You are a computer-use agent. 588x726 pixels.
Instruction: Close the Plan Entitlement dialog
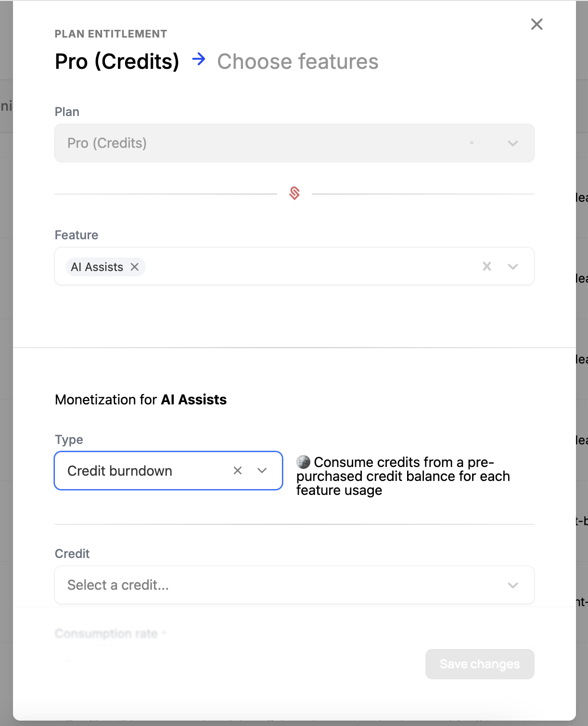coord(536,24)
